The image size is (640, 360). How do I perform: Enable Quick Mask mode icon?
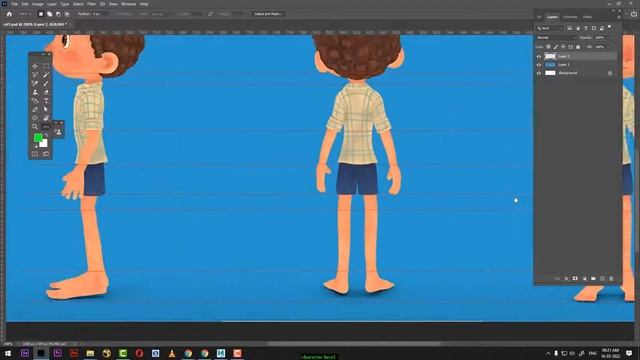[x=35, y=154]
